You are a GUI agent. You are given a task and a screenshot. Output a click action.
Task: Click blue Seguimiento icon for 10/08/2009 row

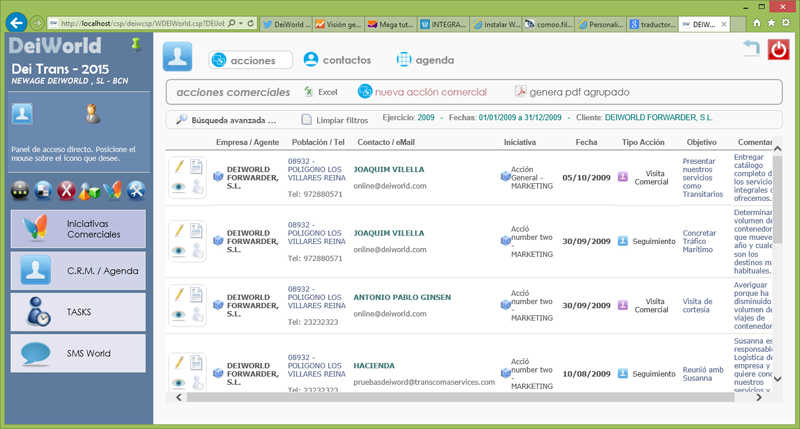click(622, 373)
